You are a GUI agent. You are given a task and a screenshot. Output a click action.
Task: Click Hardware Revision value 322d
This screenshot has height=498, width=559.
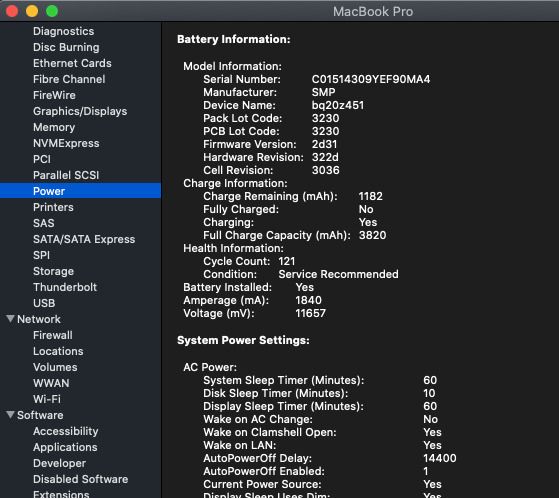pyautogui.click(x=325, y=157)
